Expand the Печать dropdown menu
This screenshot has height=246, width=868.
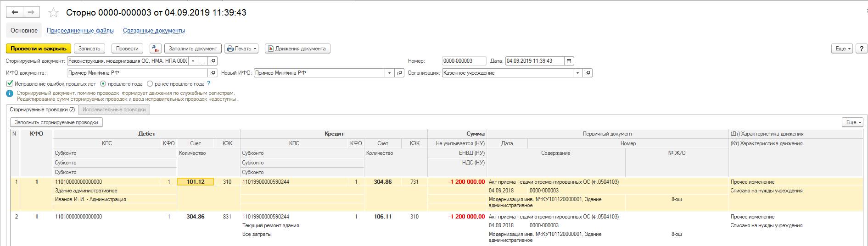(x=241, y=49)
